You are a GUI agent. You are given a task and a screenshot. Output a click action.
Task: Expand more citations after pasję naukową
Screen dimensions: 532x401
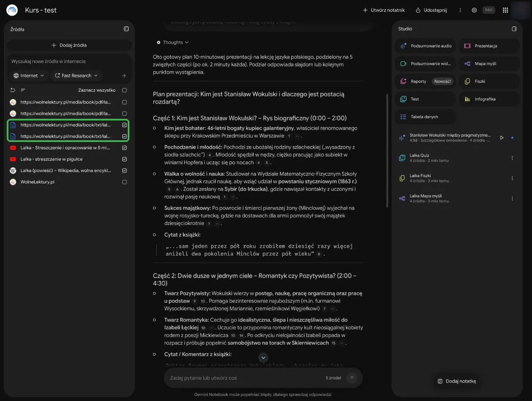click(x=233, y=197)
